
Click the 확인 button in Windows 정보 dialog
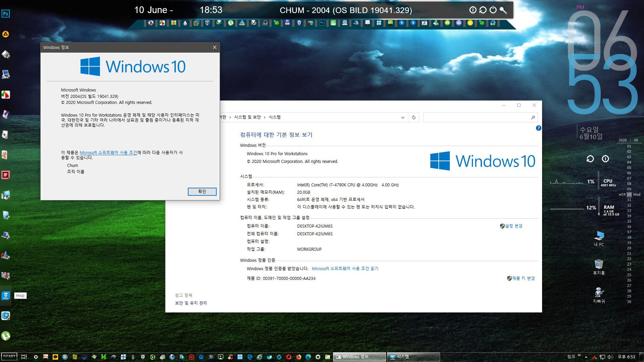tap(202, 191)
